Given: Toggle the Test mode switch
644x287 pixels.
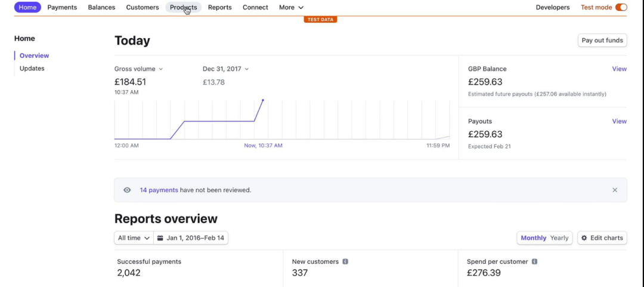Looking at the screenshot, I should coord(621,7).
